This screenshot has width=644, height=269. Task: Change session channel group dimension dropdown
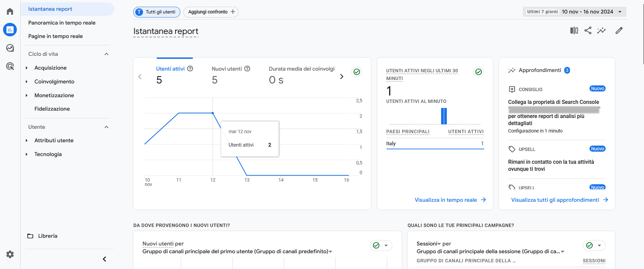[490, 252]
